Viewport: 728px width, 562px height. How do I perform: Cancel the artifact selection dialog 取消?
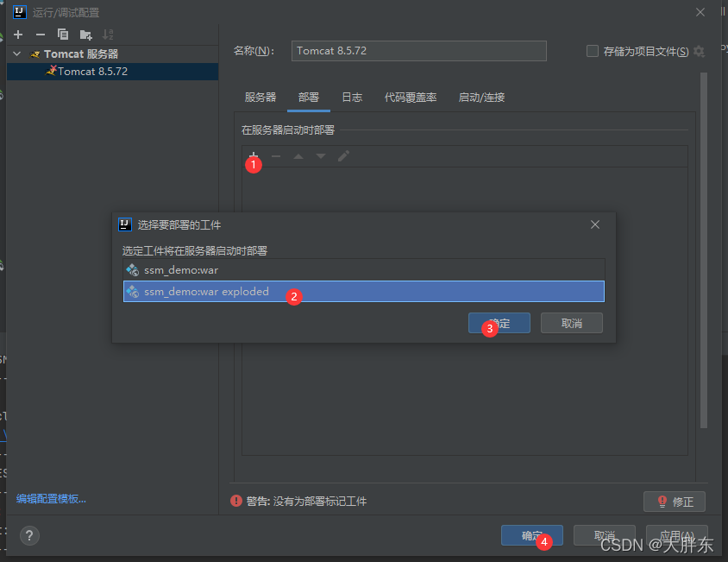tap(572, 323)
